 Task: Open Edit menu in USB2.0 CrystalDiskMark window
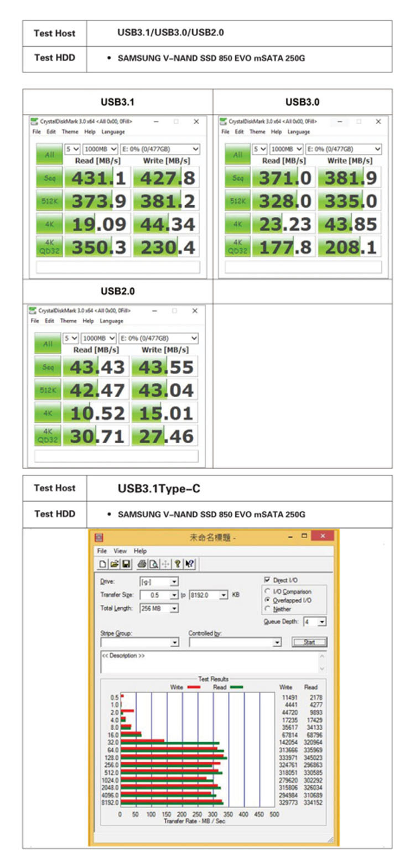[49, 321]
